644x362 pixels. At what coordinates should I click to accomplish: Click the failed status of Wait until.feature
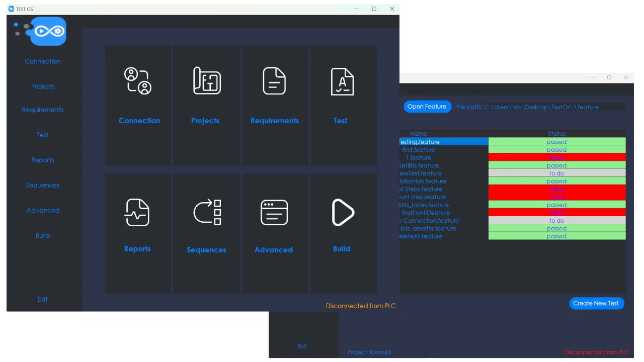coord(557,213)
